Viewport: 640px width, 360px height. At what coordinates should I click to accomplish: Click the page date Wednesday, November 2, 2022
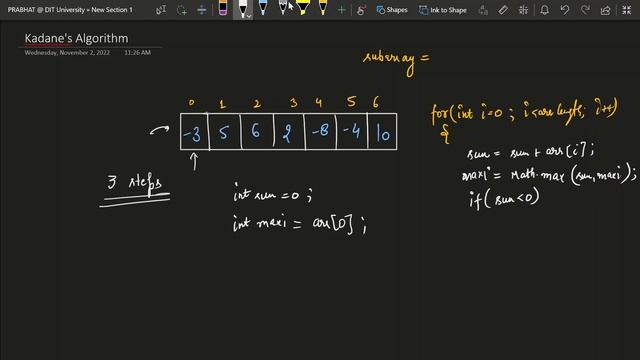(x=67, y=53)
